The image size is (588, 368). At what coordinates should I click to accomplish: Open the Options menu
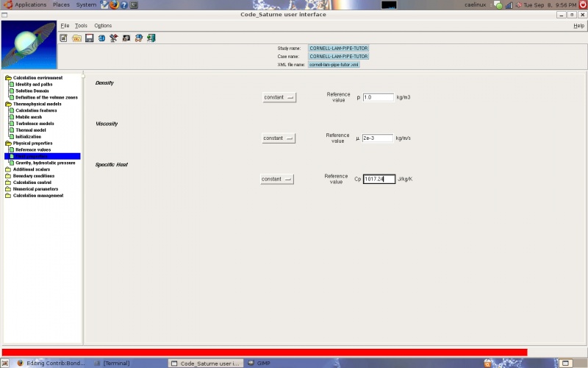pyautogui.click(x=103, y=26)
